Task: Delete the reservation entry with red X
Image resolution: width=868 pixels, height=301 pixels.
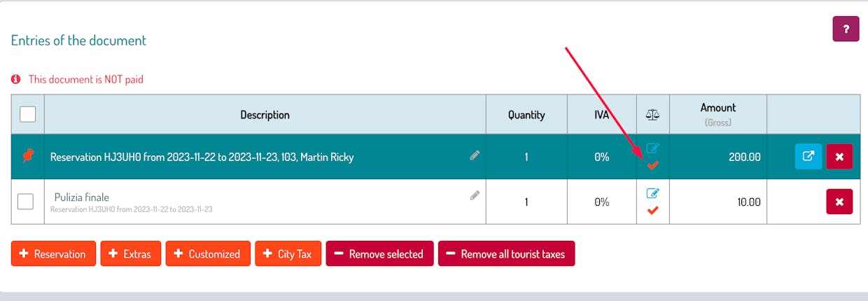Action: click(x=839, y=156)
